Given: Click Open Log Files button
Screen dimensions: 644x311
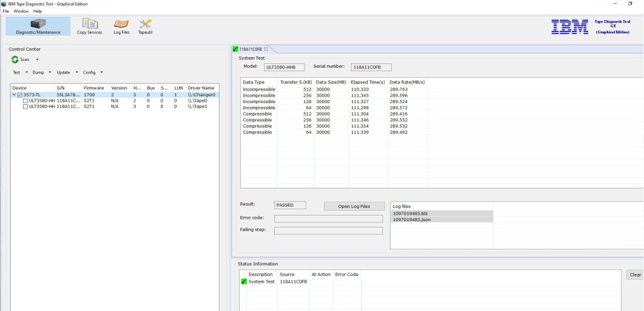Looking at the screenshot, I should pos(354,206).
